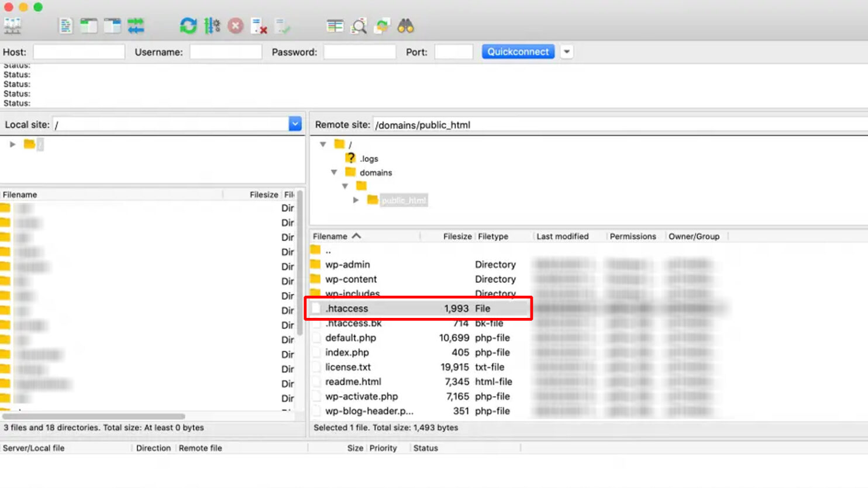
Task: Click inside the Host input field
Action: pyautogui.click(x=79, y=51)
